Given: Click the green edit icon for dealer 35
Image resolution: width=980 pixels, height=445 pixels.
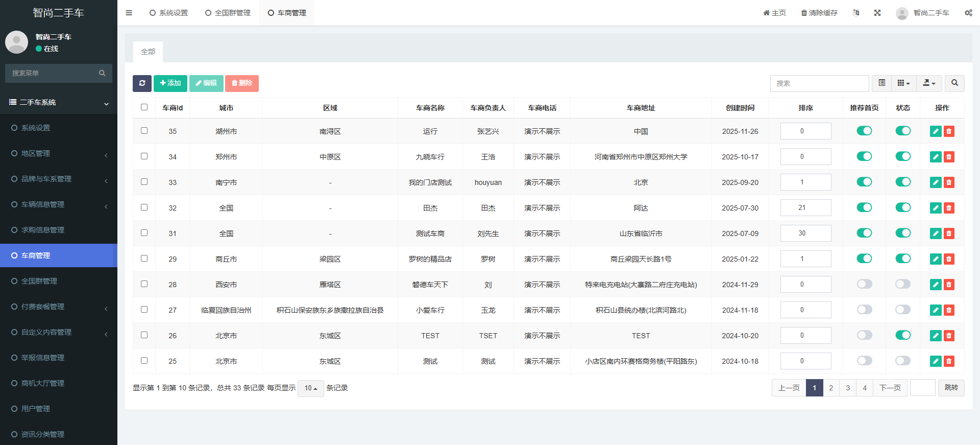Looking at the screenshot, I should [x=935, y=131].
